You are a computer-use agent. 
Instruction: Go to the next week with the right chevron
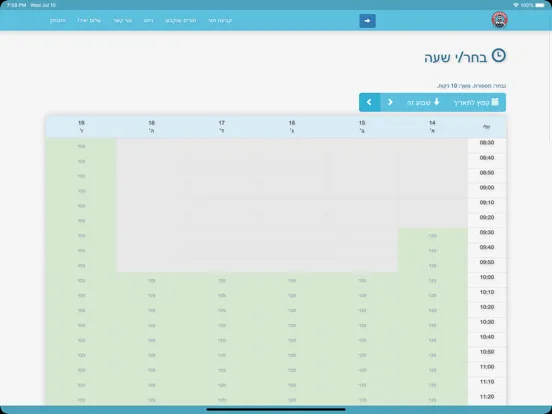tap(390, 102)
